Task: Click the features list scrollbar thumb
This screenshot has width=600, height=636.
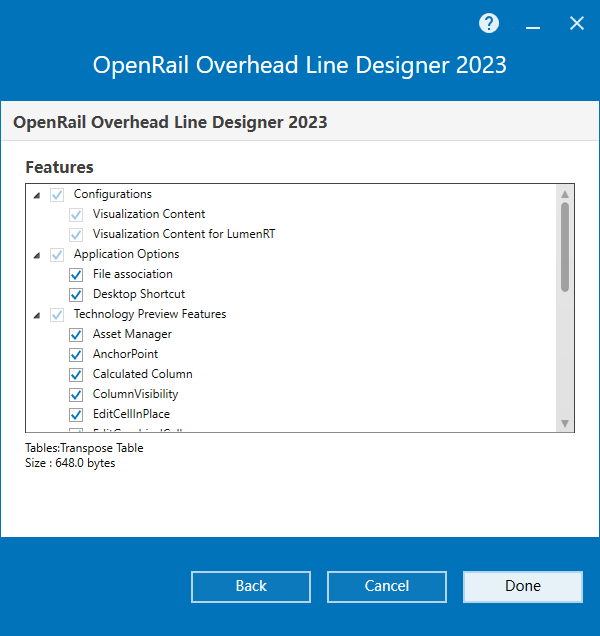Action: click(x=565, y=247)
